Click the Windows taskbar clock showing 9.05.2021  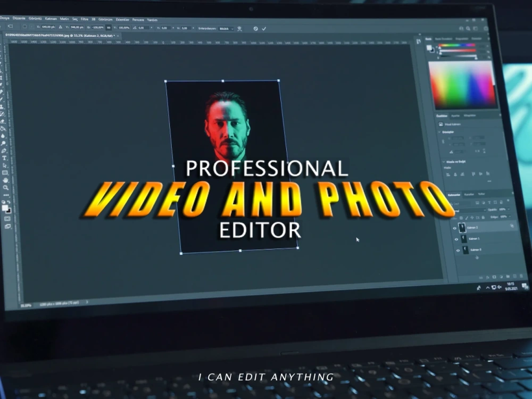click(x=511, y=286)
